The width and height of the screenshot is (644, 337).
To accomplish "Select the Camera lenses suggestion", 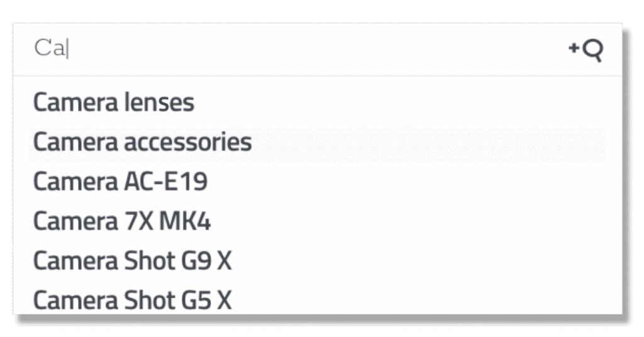I will (x=113, y=102).
